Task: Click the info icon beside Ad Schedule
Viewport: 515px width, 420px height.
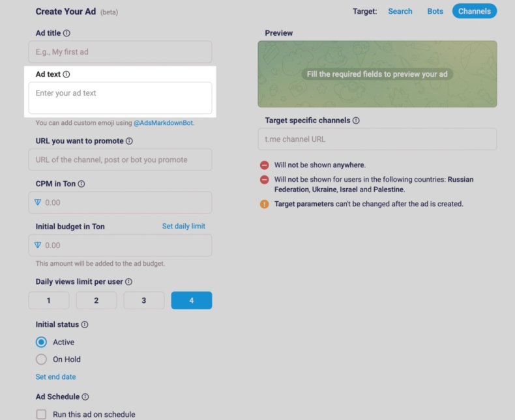Action: tap(85, 397)
